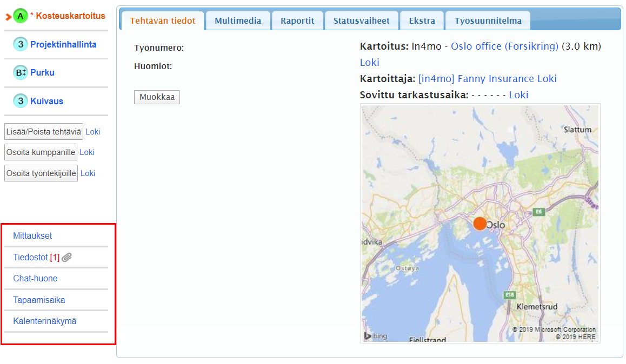The image size is (626, 364).
Task: Go to Chat-huone
Action: [x=35, y=279]
